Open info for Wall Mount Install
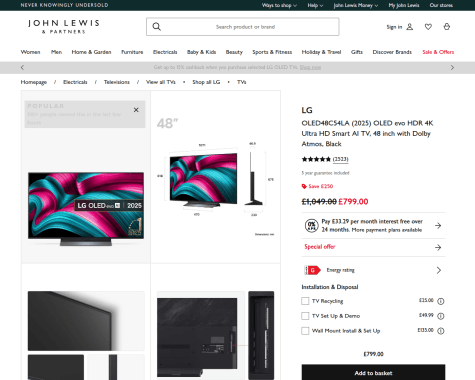This screenshot has height=380, width=475. pyautogui.click(x=441, y=331)
